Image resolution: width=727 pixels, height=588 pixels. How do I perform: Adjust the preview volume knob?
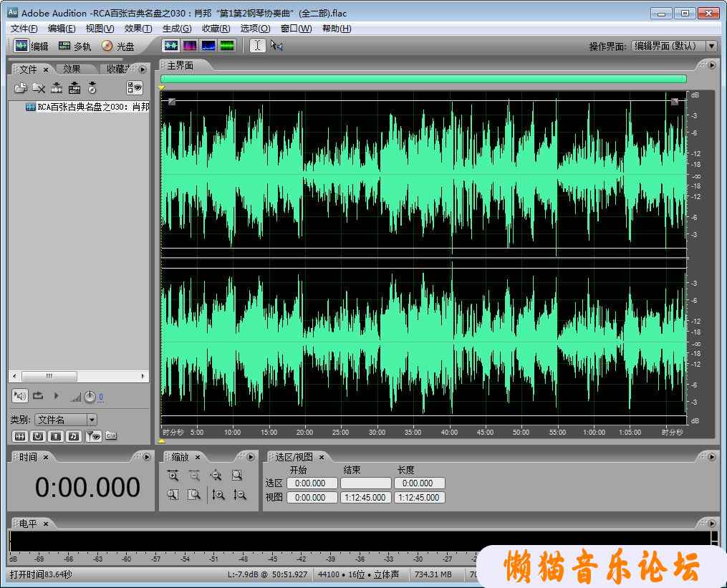tap(90, 397)
